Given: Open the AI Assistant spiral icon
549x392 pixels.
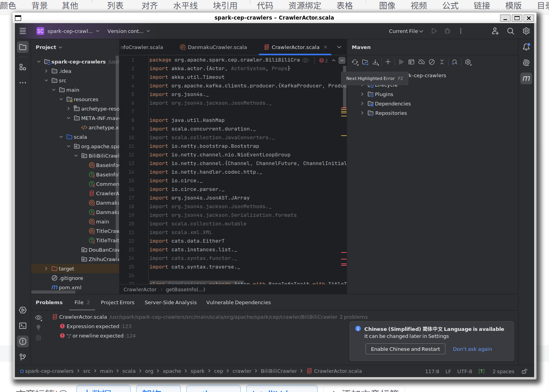Looking at the screenshot, I should pyautogui.click(x=526, y=63).
